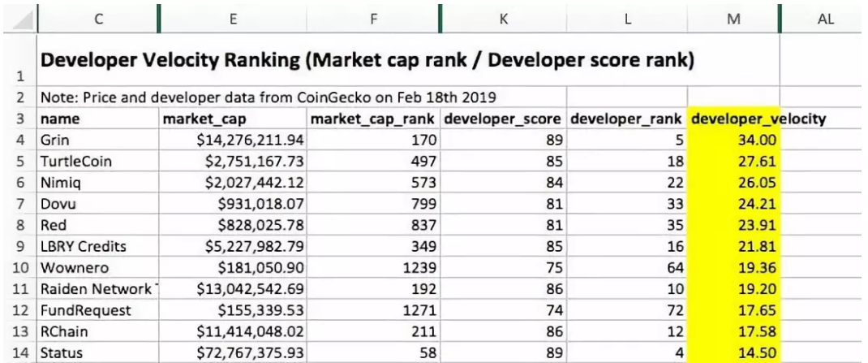Click developer velocity 23.91

click(x=734, y=225)
